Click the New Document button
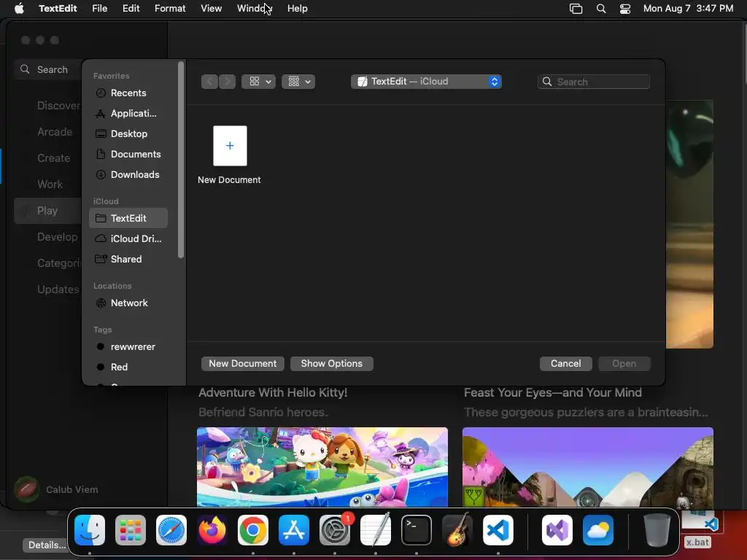The height and width of the screenshot is (560, 747). pyautogui.click(x=242, y=364)
